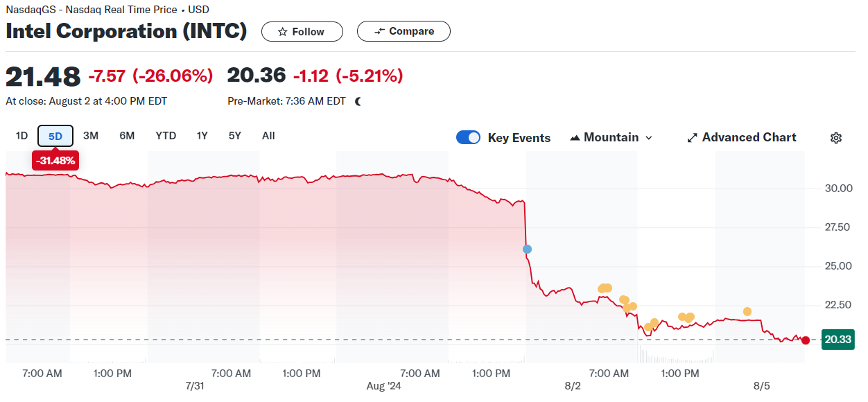Click the pre-market moon icon

pos(358,101)
